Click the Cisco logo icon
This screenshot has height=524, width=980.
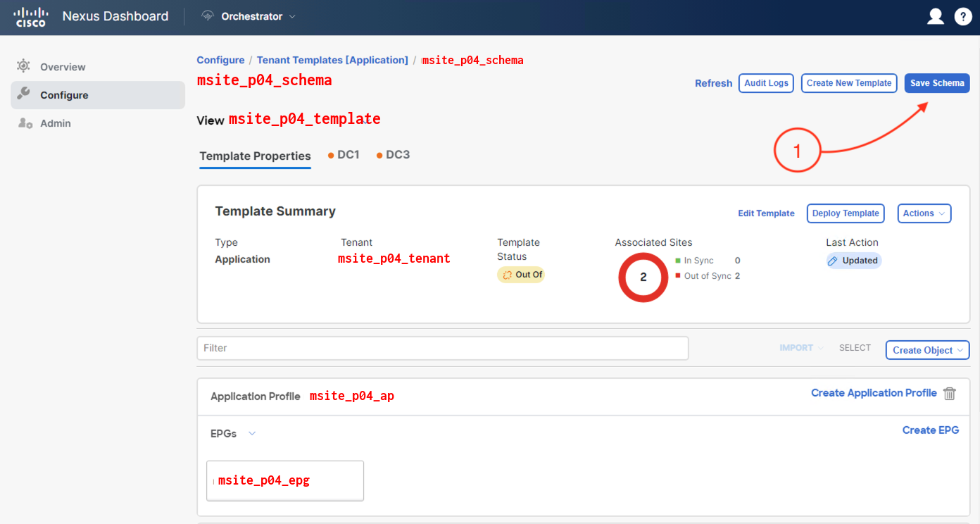31,17
